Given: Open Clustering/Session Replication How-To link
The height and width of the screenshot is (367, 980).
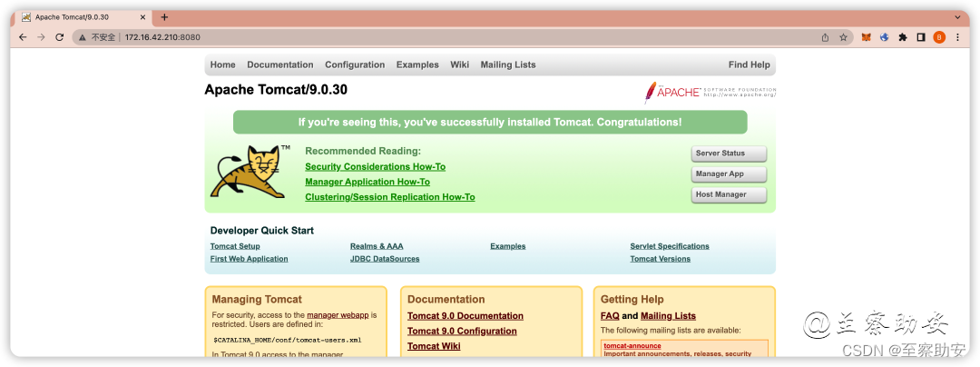Looking at the screenshot, I should click(x=390, y=197).
